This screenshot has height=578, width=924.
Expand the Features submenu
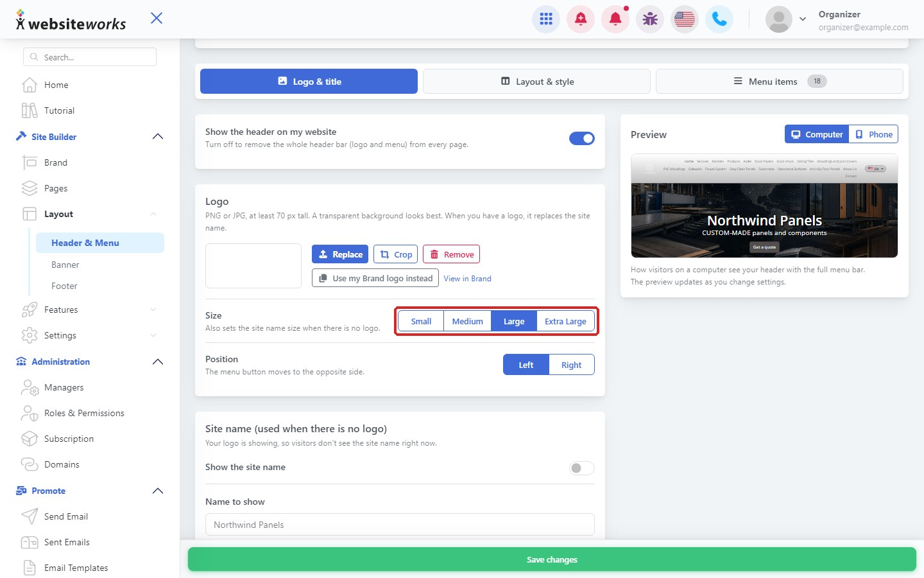coord(153,310)
